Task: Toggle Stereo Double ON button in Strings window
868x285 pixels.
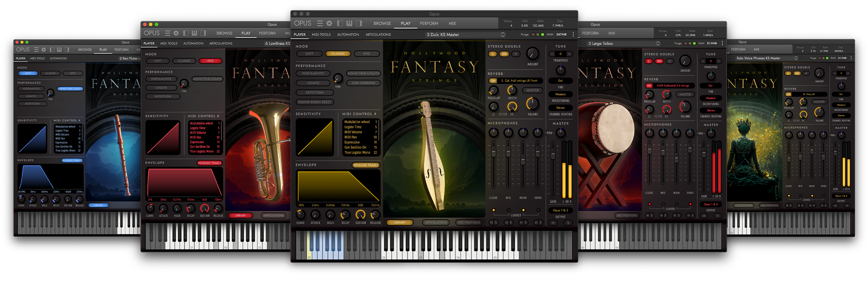Action: [504, 54]
